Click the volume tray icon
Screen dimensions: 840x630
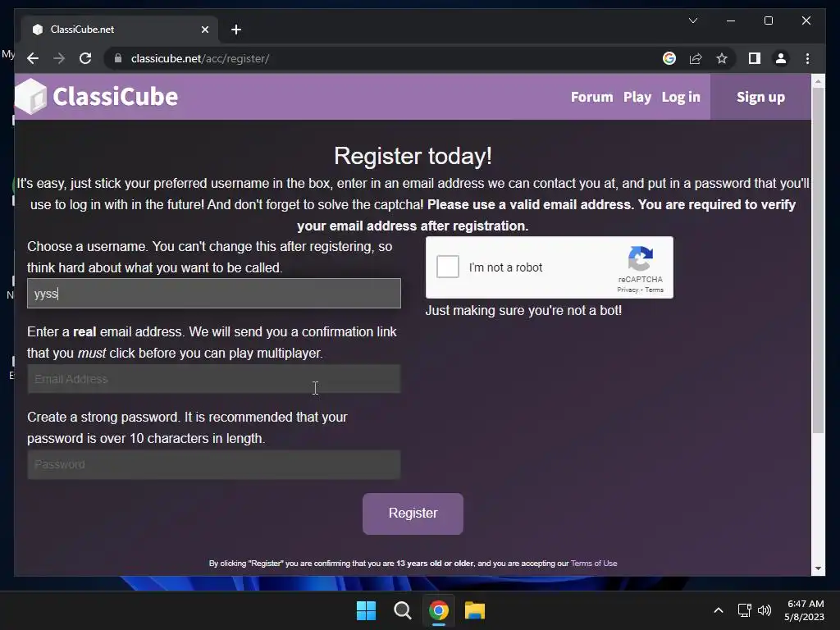pyautogui.click(x=765, y=610)
